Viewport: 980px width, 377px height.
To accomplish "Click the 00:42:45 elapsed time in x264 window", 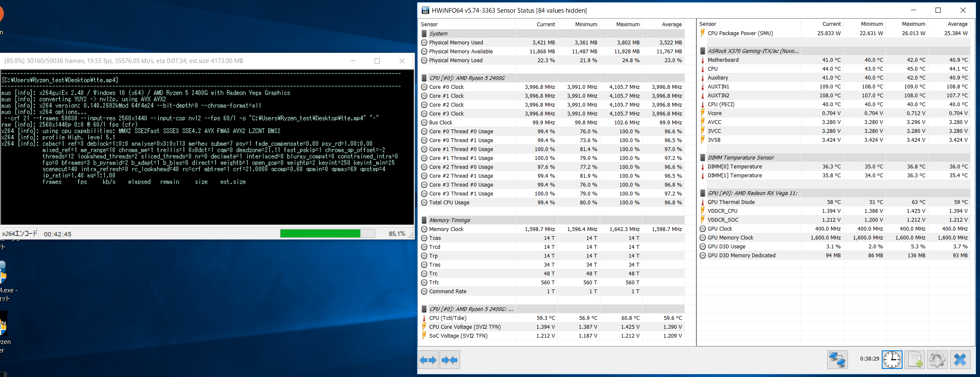I will pyautogui.click(x=58, y=234).
